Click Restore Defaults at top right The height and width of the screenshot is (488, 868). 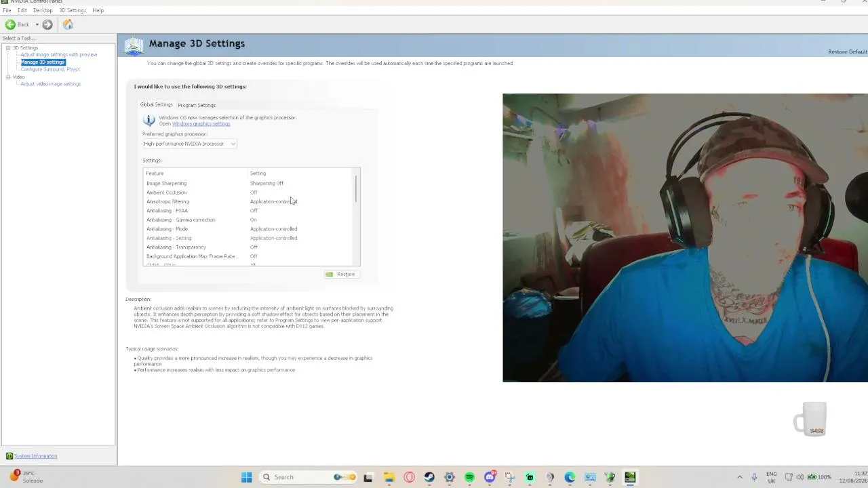click(x=848, y=52)
